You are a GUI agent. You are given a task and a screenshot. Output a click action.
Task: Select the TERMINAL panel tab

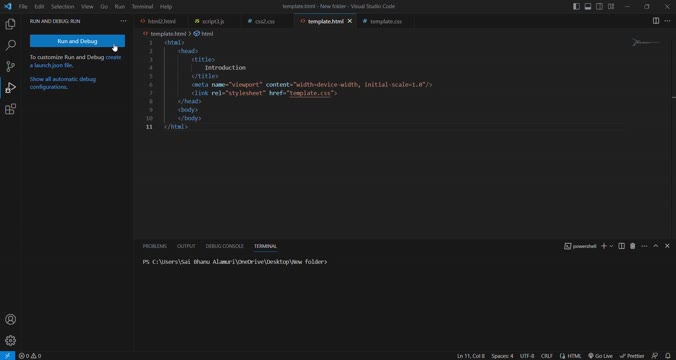[x=265, y=246]
